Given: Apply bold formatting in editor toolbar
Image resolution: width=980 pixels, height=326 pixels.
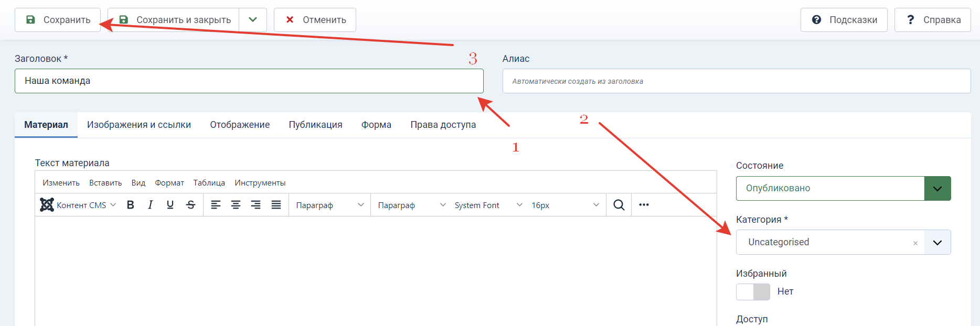Looking at the screenshot, I should click(x=131, y=205).
